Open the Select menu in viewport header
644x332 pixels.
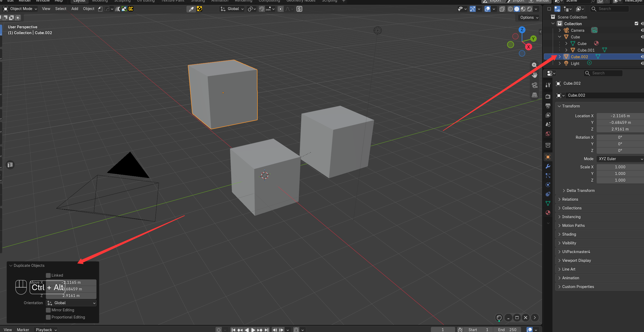click(61, 9)
